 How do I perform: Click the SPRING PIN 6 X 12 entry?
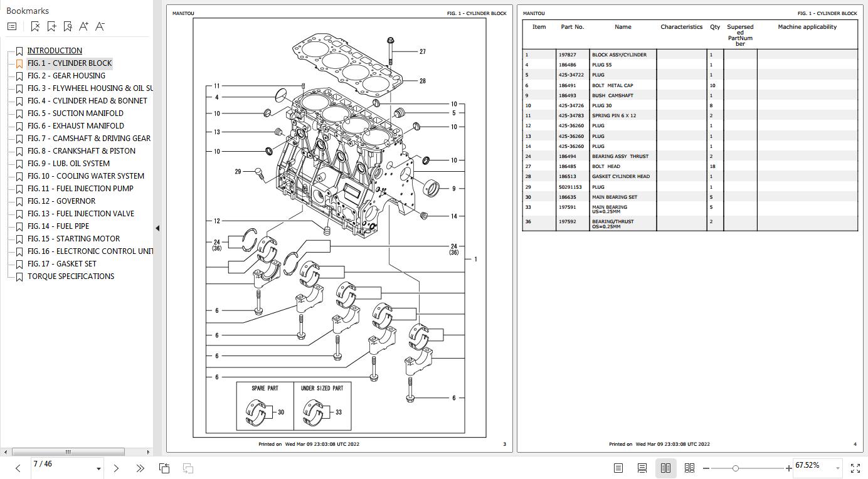click(614, 115)
